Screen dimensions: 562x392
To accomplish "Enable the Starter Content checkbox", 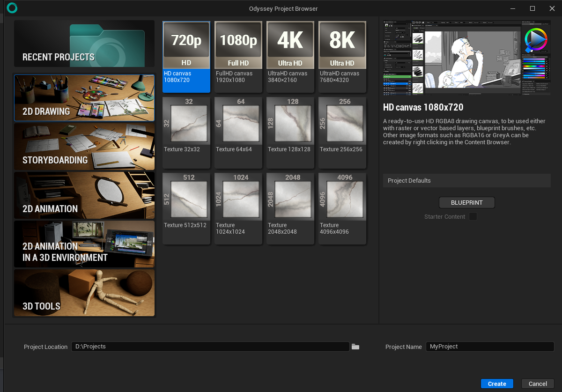I will (473, 216).
